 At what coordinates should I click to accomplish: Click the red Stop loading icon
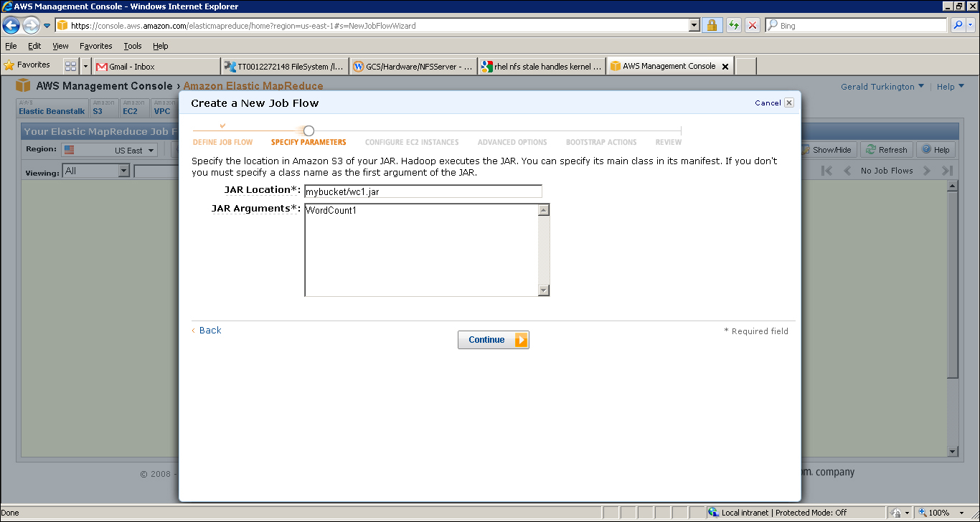[x=753, y=25]
